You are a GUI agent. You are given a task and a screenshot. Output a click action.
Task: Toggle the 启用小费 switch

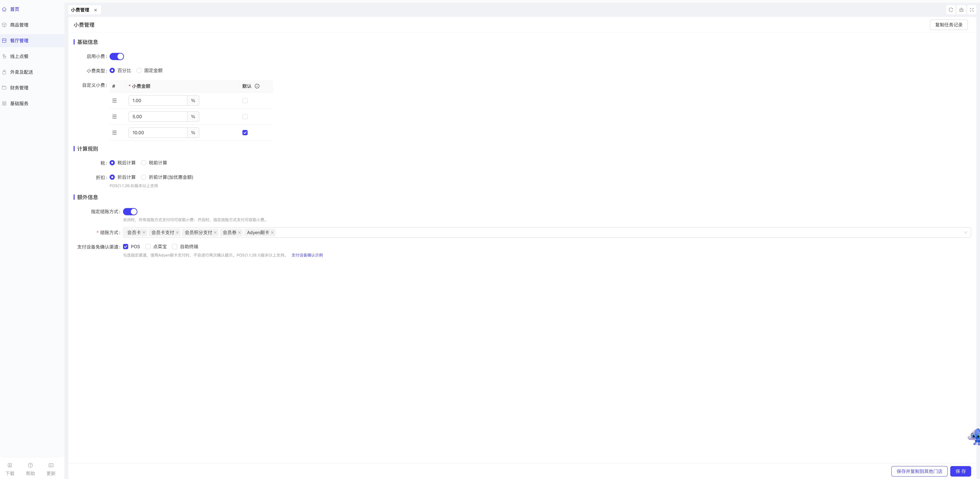click(117, 56)
